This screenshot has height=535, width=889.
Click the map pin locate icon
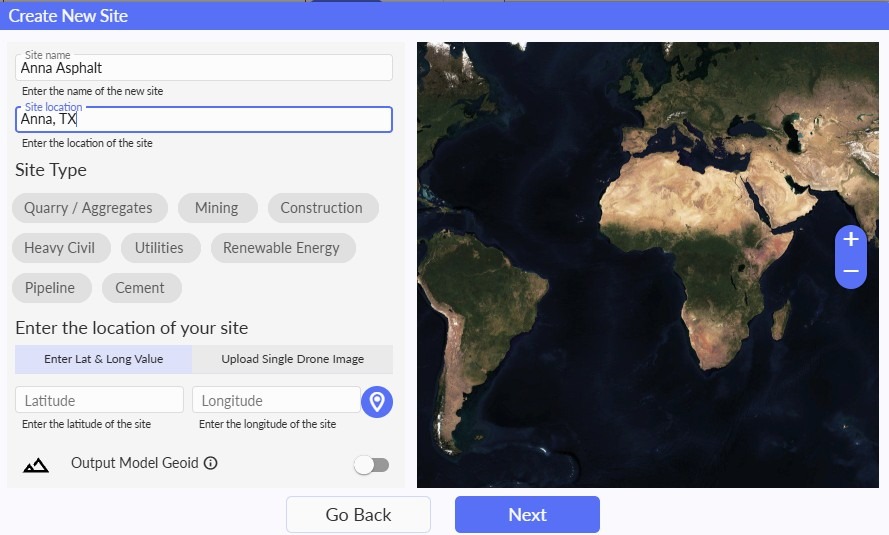[377, 402]
